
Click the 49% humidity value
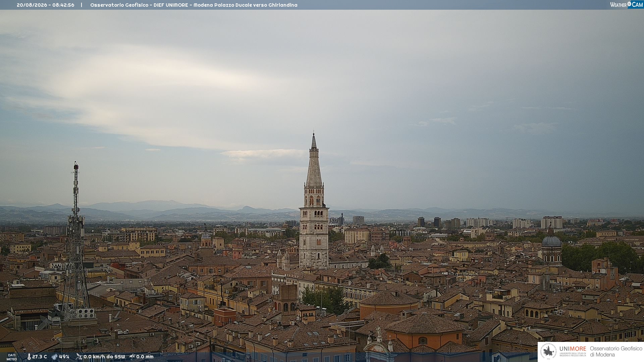tap(64, 357)
